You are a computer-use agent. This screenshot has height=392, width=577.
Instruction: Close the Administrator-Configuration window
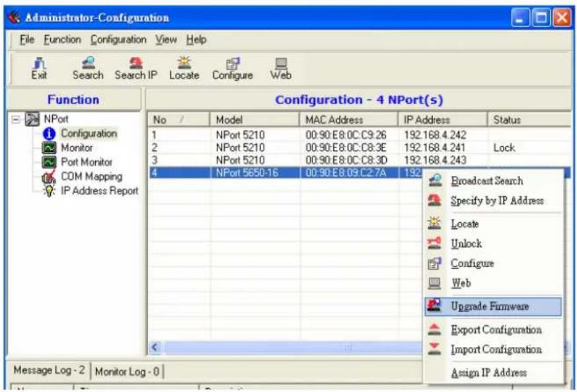[x=562, y=17]
